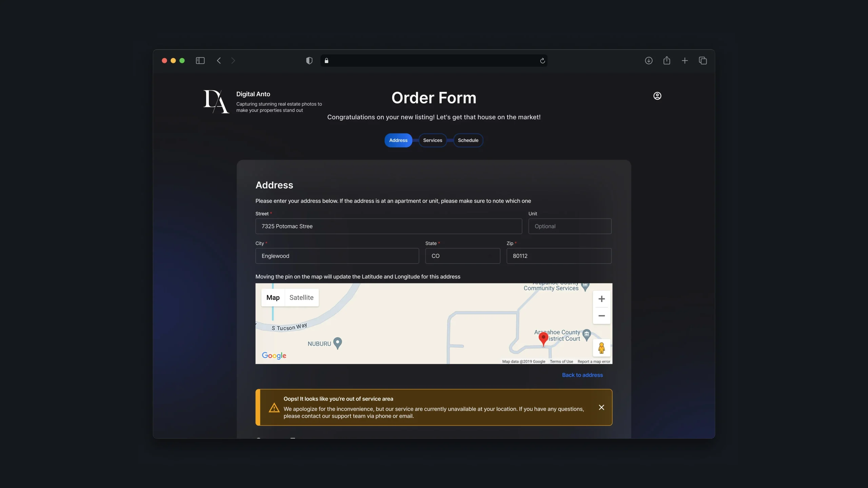Screen dimensions: 868x488
Task: Click Report a map error link
Action: 594,362
